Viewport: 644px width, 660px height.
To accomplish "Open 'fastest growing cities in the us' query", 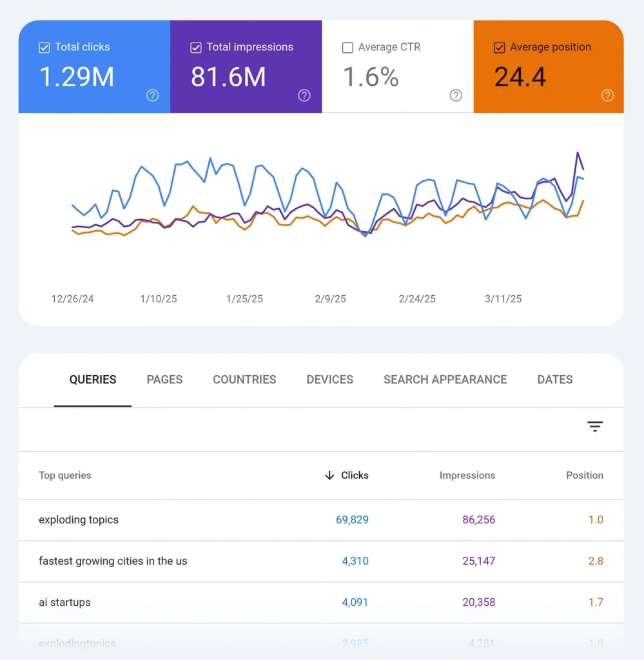I will (x=113, y=561).
